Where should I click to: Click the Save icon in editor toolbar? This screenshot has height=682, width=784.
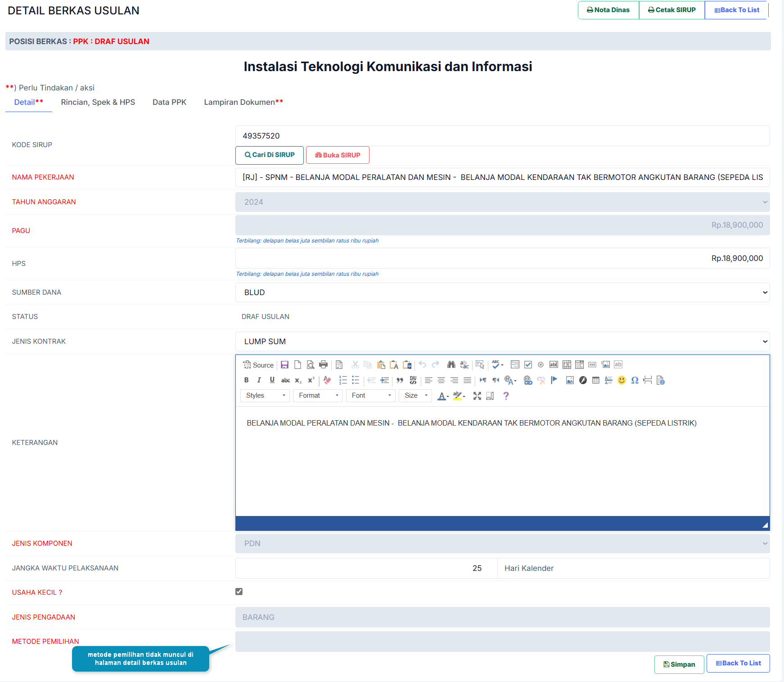click(x=284, y=365)
